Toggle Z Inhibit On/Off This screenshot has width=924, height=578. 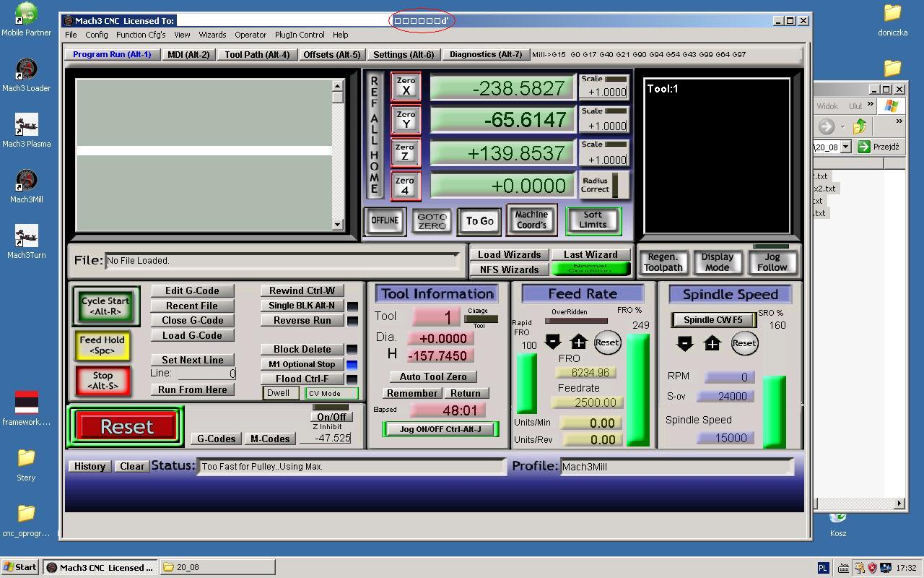point(331,417)
